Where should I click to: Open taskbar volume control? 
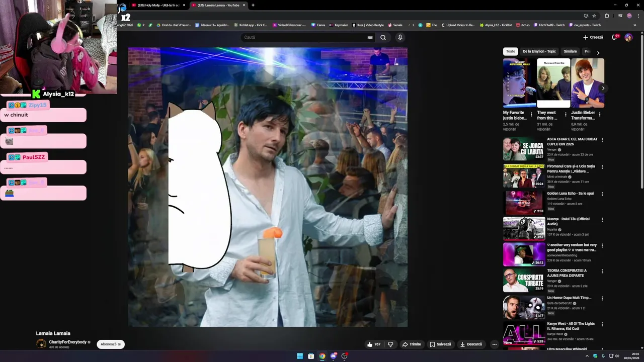click(617, 356)
